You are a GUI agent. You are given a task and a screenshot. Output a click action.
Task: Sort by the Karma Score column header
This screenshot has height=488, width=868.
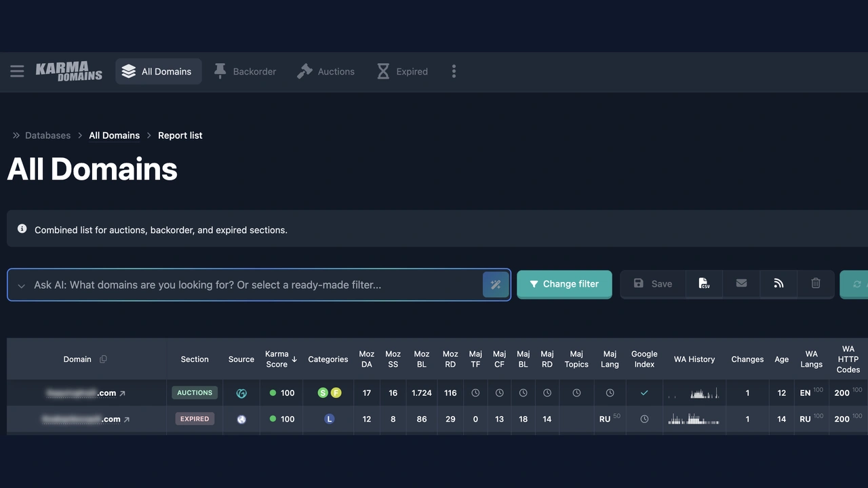point(281,359)
